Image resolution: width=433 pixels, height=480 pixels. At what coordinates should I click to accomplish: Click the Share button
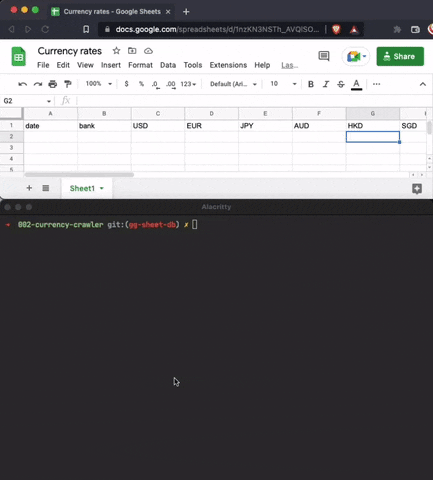pyautogui.click(x=400, y=56)
